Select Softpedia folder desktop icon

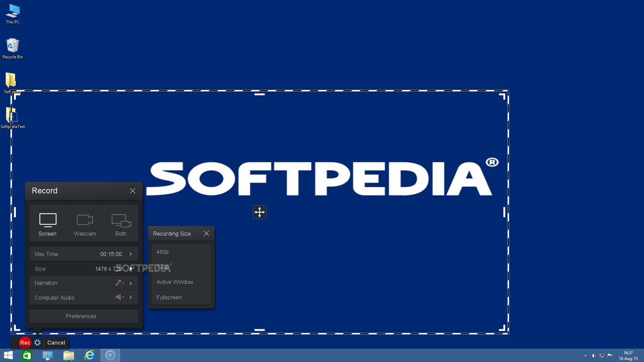click(12, 83)
